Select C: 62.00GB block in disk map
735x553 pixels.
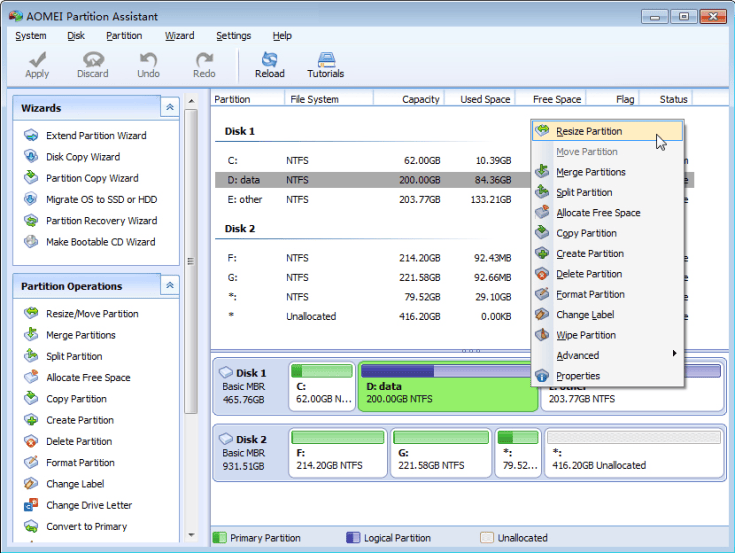322,387
